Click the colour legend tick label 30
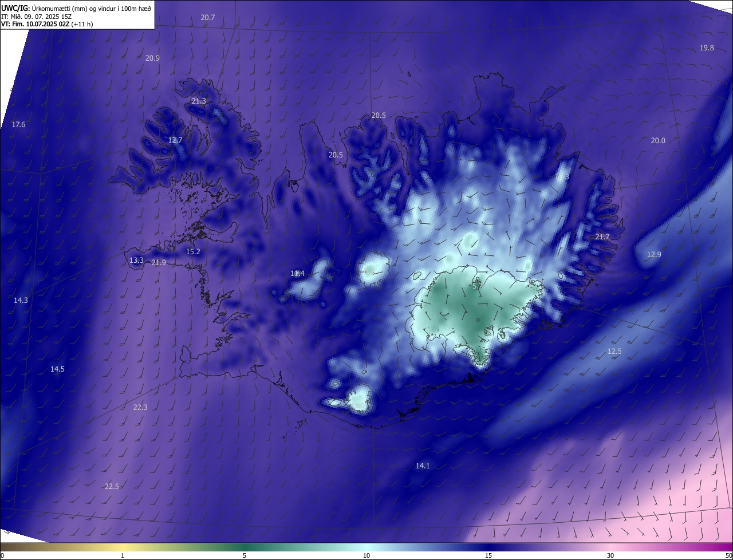The height and width of the screenshot is (560, 733). (x=610, y=556)
